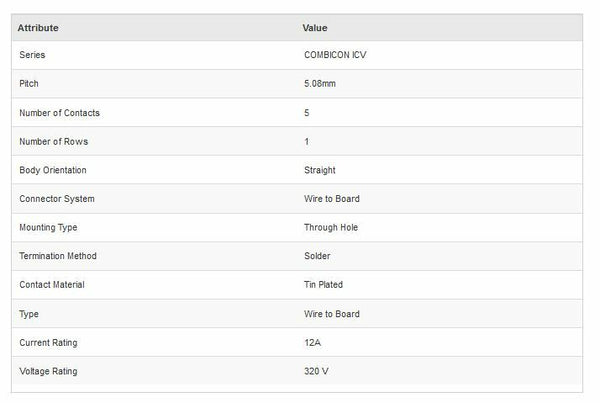
Task: Click the Number of Rows label
Action: coord(53,142)
